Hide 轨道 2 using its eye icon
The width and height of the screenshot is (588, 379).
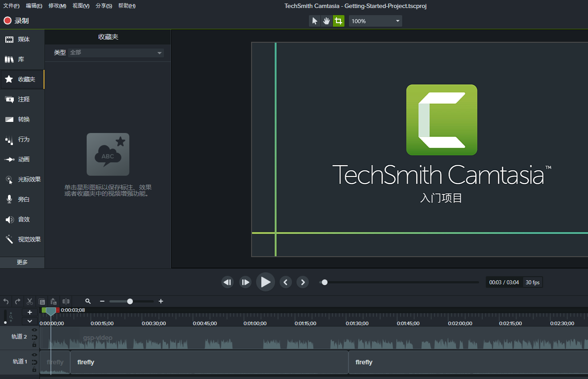[34, 330]
